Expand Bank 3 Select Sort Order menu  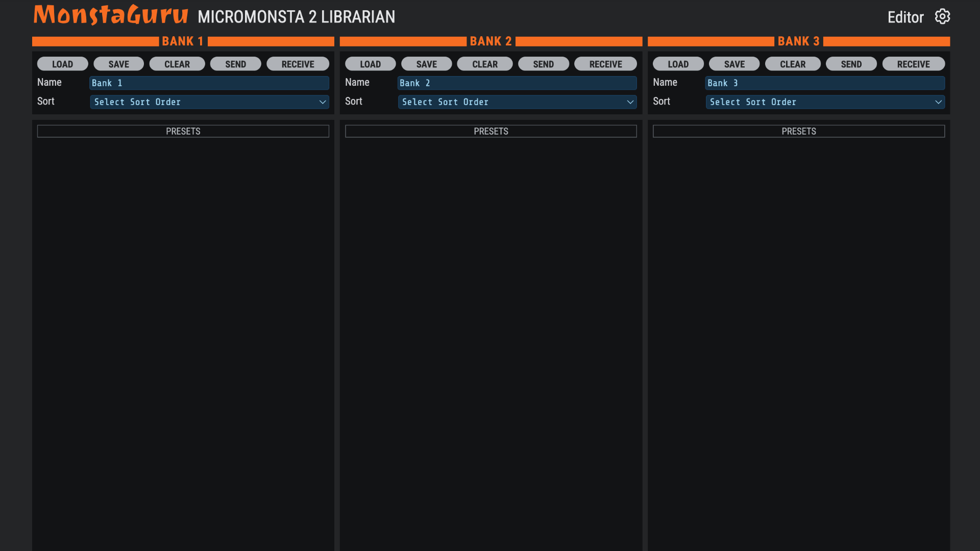825,102
